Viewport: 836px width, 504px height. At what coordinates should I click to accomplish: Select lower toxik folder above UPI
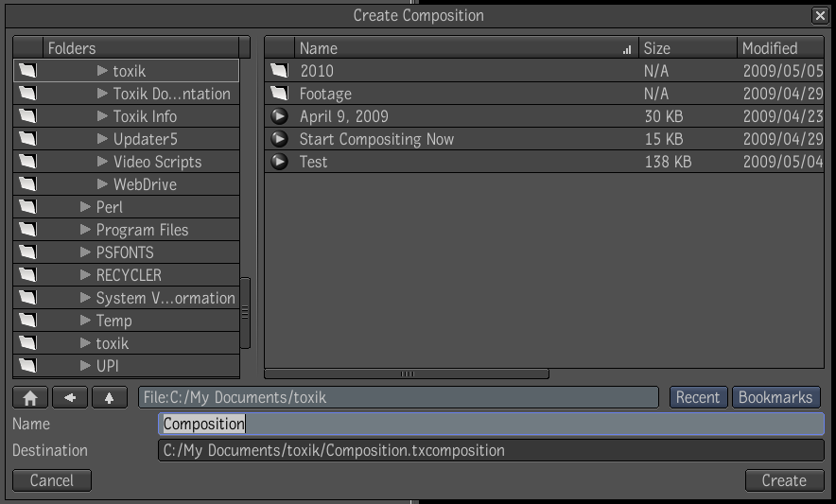point(112,343)
